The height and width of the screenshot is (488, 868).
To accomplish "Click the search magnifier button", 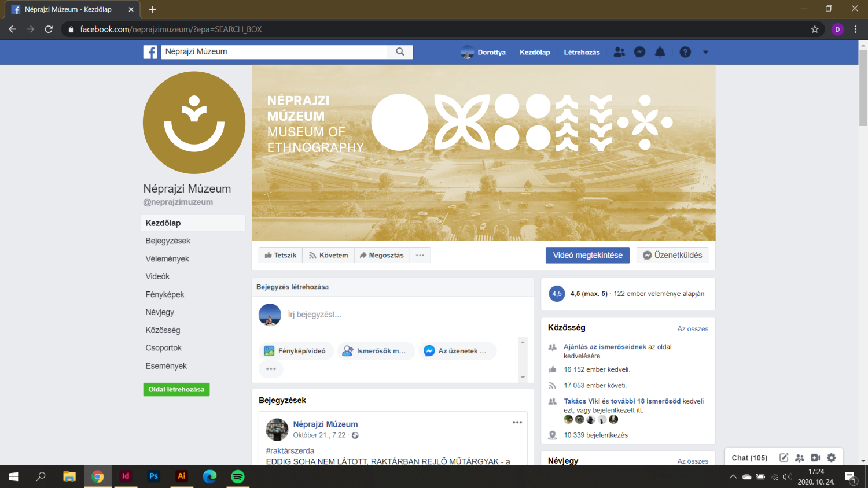I will [x=400, y=52].
